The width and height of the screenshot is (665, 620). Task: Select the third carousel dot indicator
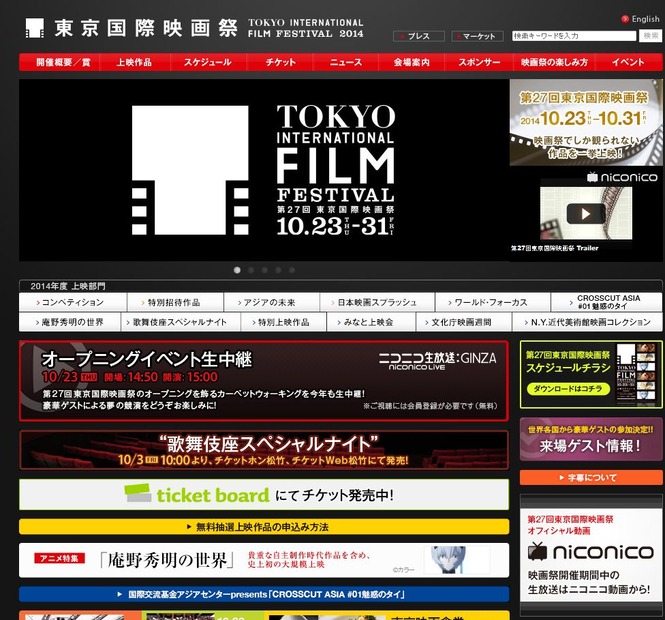pyautogui.click(x=265, y=270)
